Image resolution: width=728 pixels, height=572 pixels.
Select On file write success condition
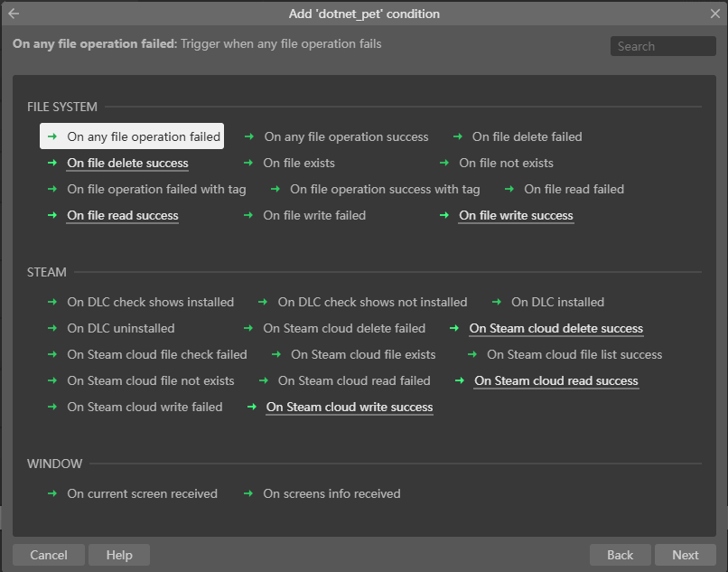[x=516, y=215]
